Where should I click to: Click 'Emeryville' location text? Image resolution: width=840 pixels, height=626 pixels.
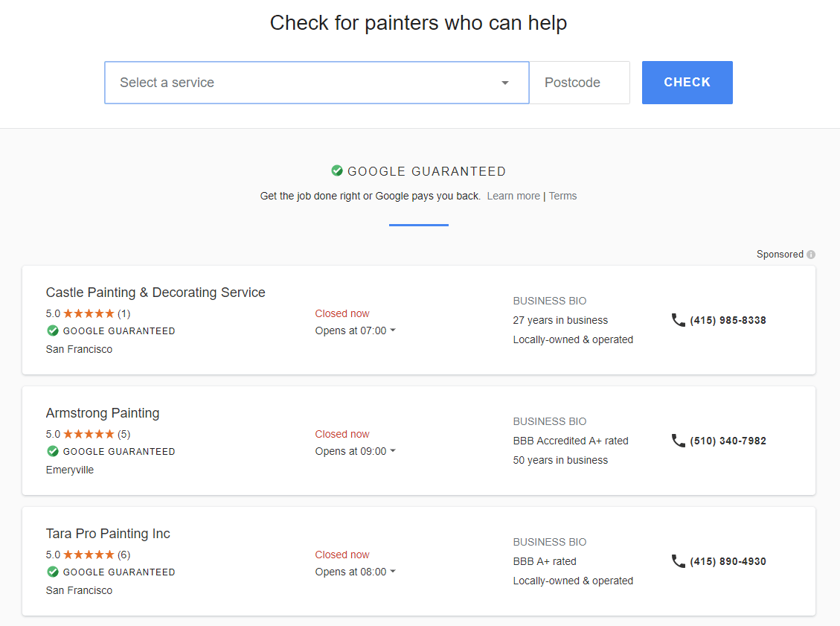pyautogui.click(x=70, y=470)
